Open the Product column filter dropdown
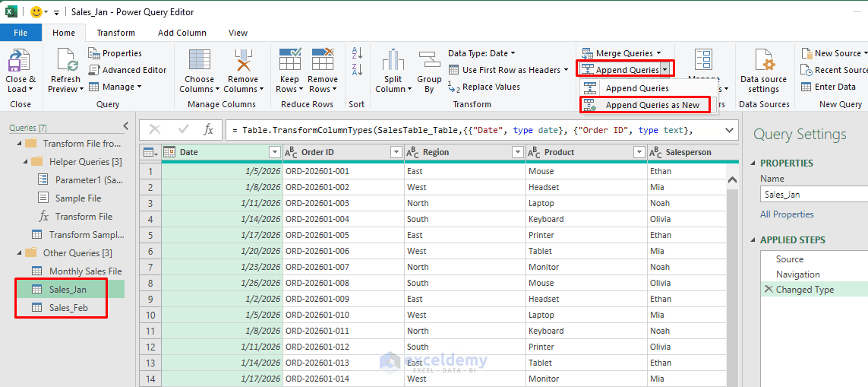 point(639,152)
